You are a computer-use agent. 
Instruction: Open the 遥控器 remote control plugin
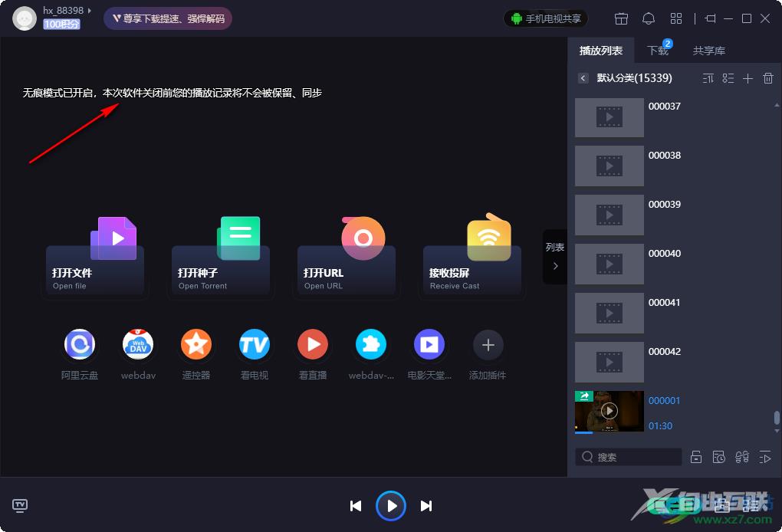click(x=196, y=344)
